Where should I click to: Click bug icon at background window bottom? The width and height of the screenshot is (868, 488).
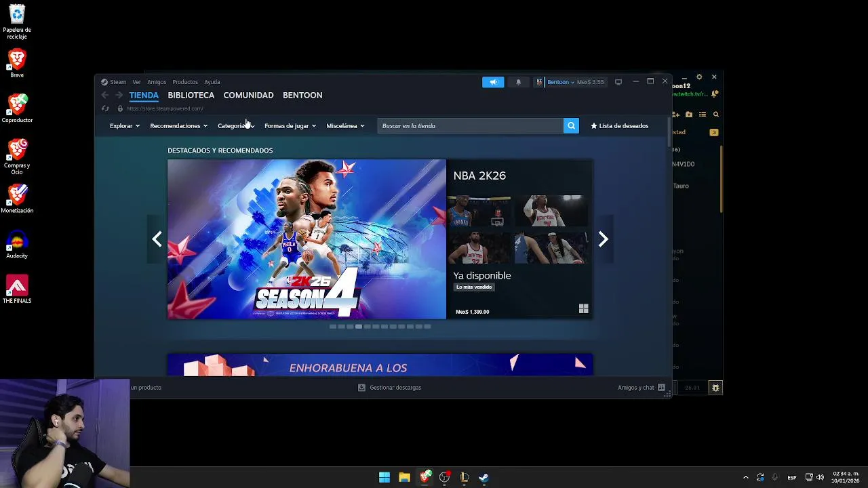click(x=715, y=388)
